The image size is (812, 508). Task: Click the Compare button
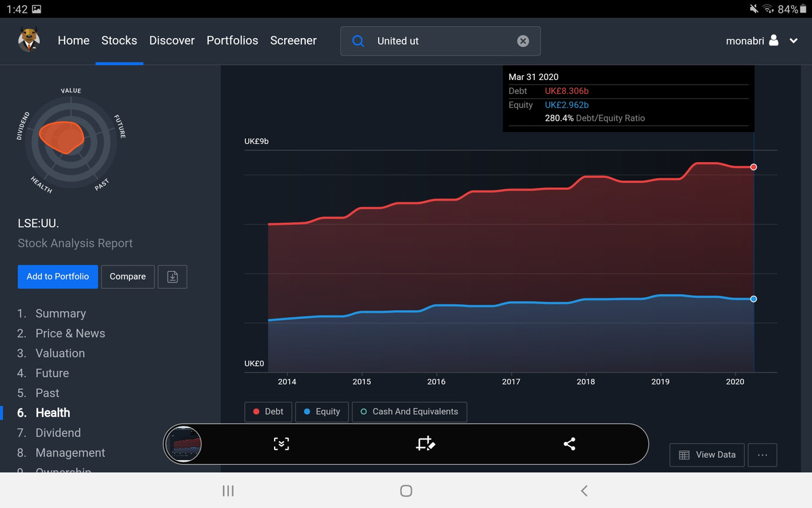128,277
